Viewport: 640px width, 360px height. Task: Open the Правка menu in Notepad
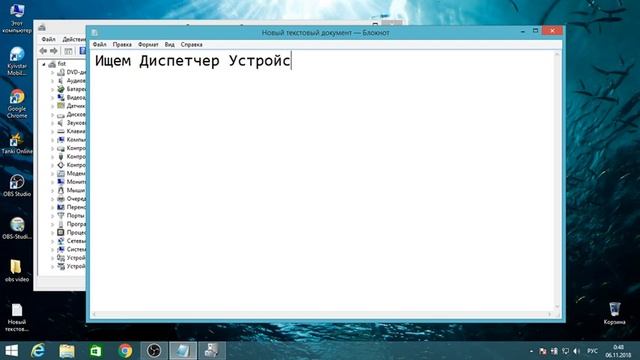tap(122, 44)
